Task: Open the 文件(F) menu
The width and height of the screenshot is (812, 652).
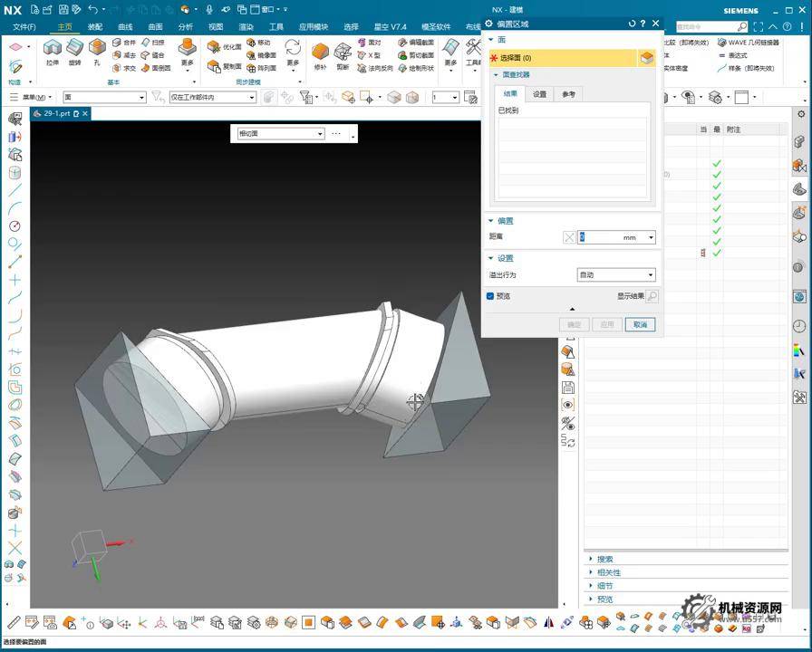Action: click(x=24, y=27)
